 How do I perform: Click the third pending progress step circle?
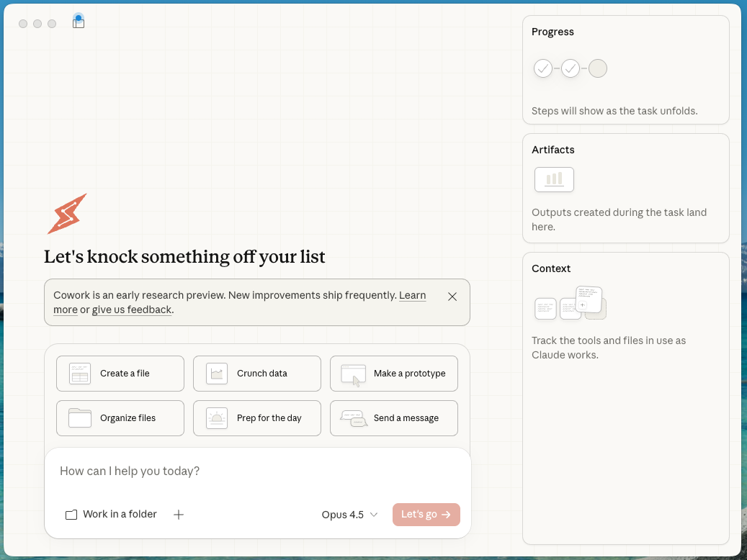click(598, 68)
